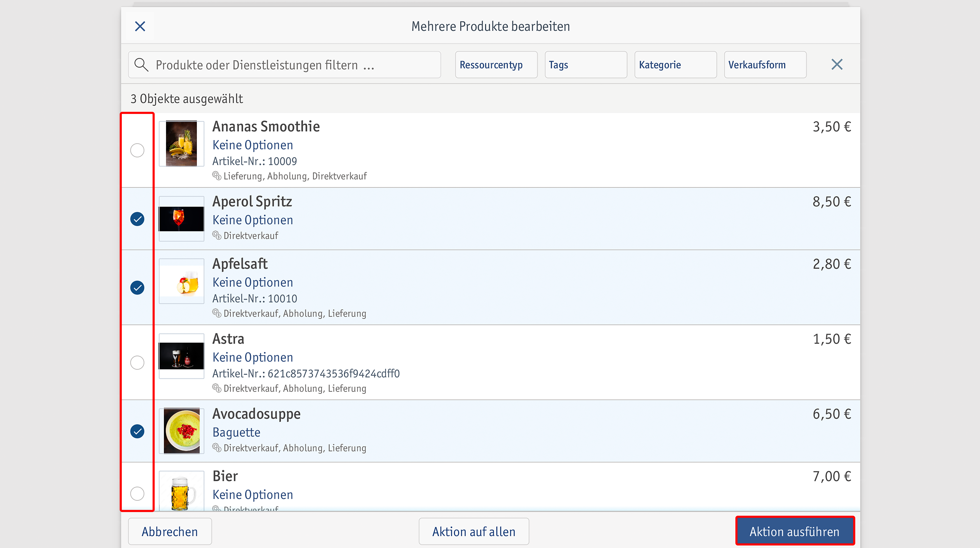This screenshot has width=980, height=548.
Task: Click the Astra product thumbnail
Action: [181, 356]
